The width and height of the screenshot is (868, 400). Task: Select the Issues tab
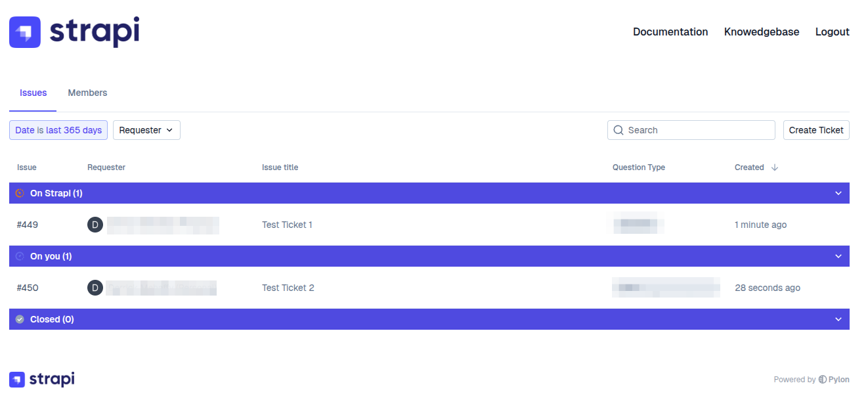coord(33,93)
